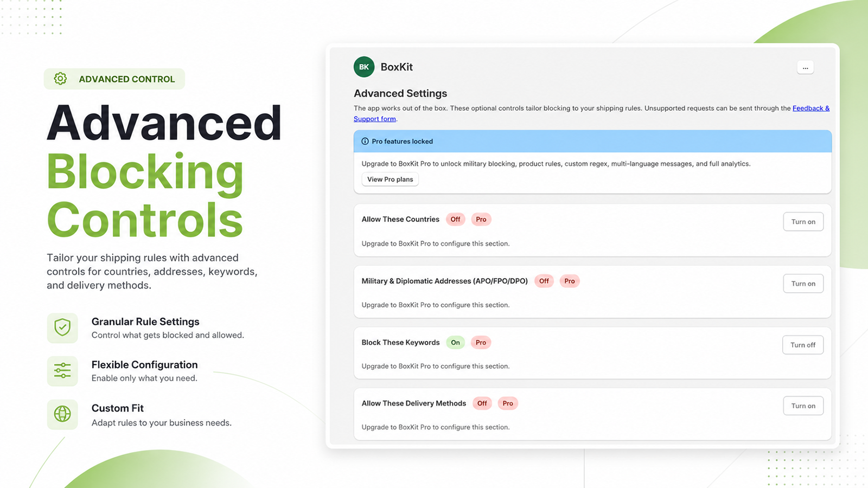Turn on Allow These Delivery Methods
Viewport: 868px width, 488px height.
pos(803,406)
